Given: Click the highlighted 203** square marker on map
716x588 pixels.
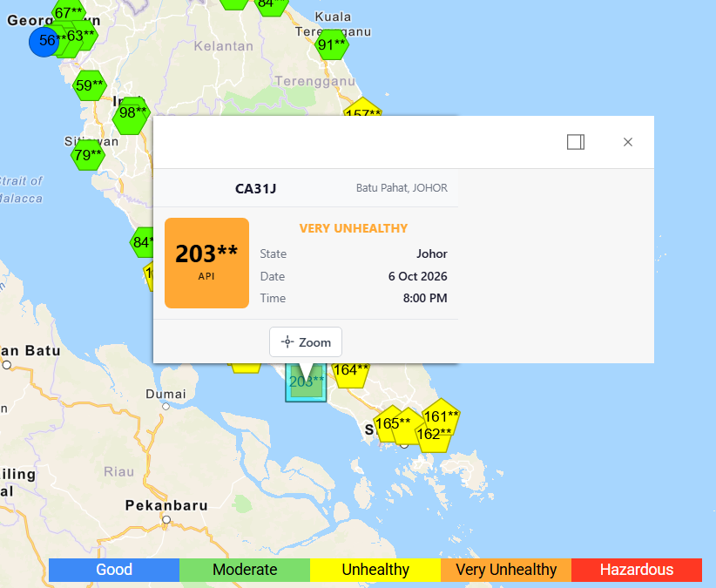Looking at the screenshot, I should (306, 383).
